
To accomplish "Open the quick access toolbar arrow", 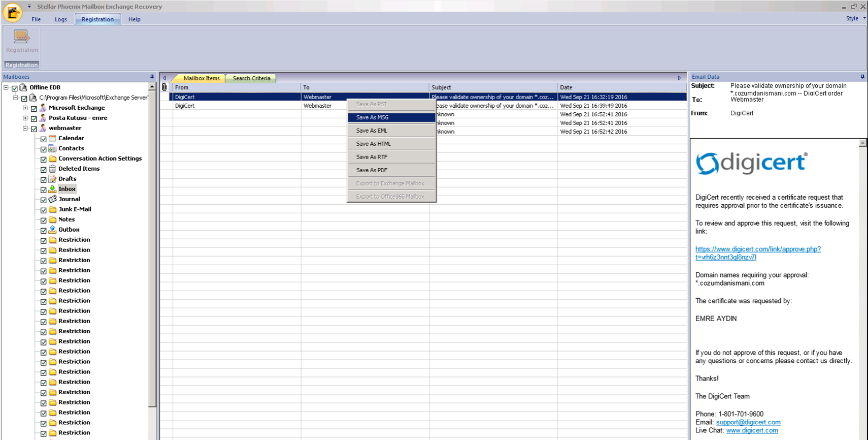I will (29, 7).
